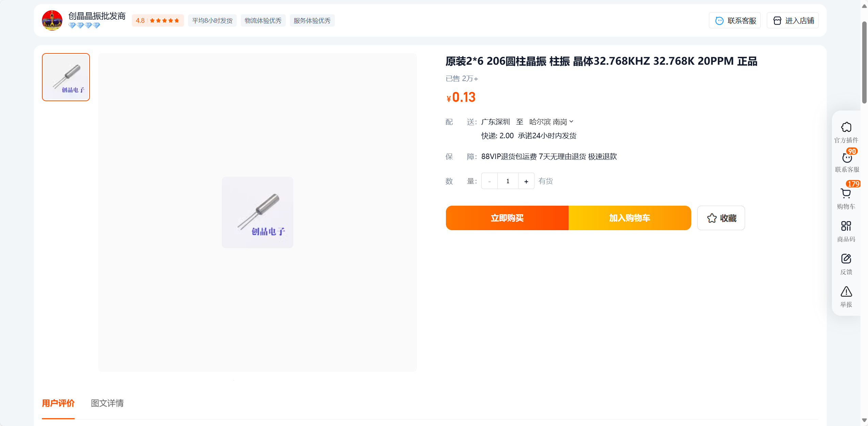The image size is (868, 426).
Task: Select the 用户评价 tab
Action: [x=58, y=403]
